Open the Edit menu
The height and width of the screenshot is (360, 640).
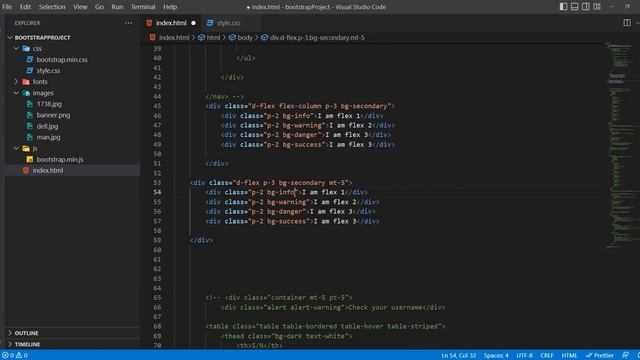tap(25, 7)
